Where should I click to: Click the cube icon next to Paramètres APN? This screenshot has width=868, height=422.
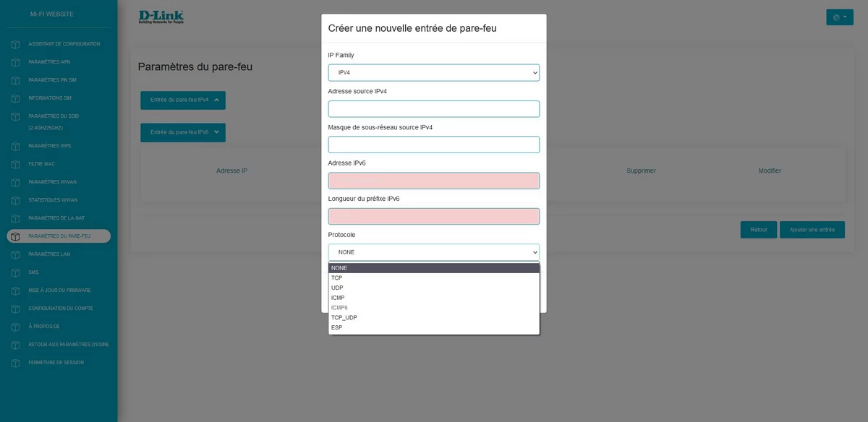[15, 62]
